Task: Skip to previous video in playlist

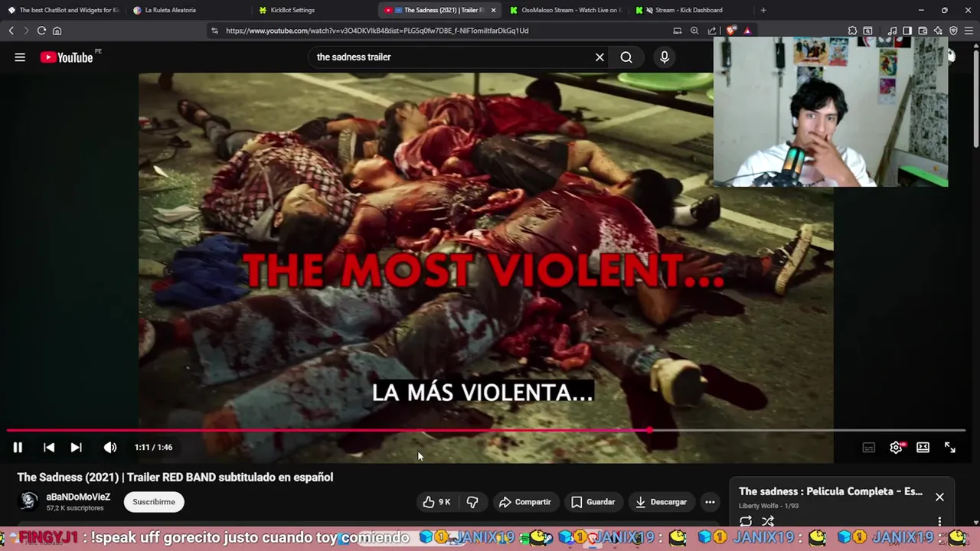Action: [x=49, y=448]
